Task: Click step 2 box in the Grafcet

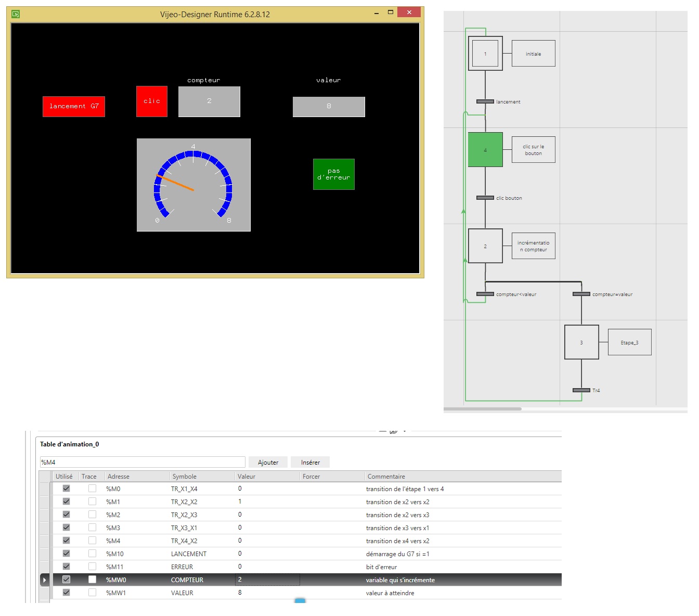Action: coord(485,246)
